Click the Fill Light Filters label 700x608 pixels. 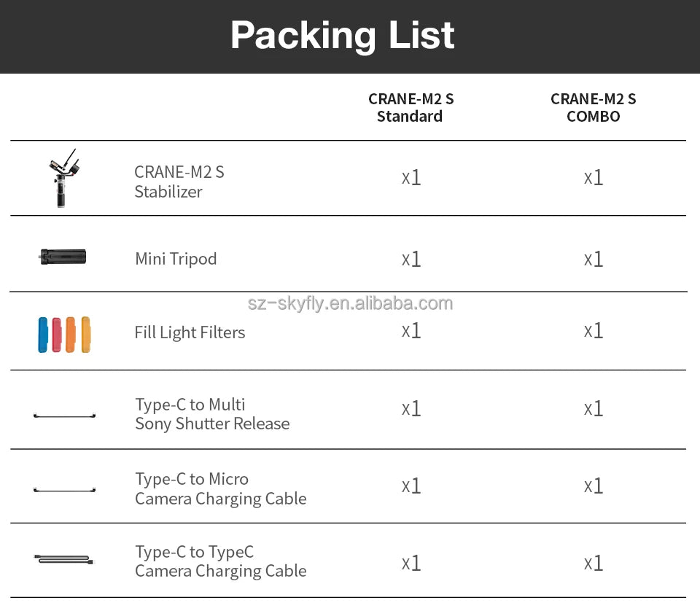(190, 332)
